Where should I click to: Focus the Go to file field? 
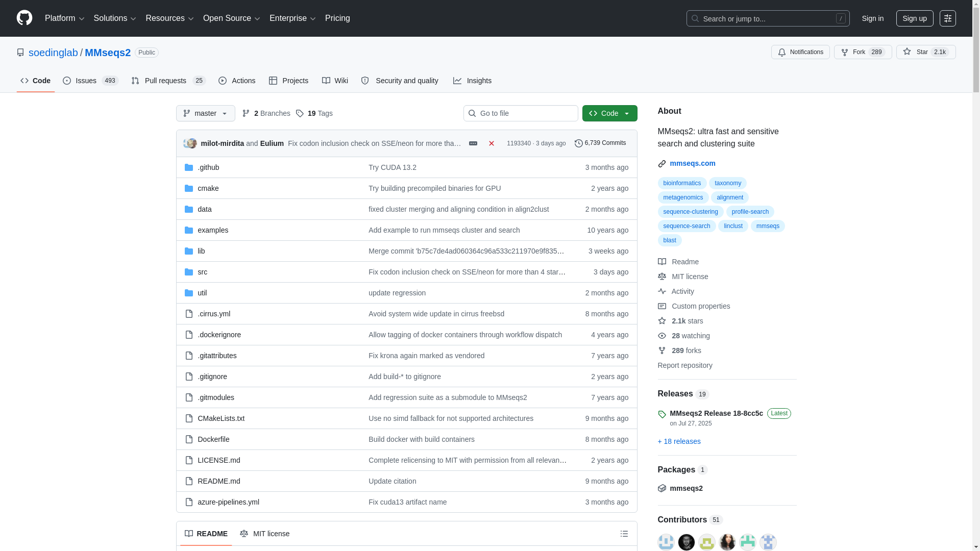(x=521, y=113)
